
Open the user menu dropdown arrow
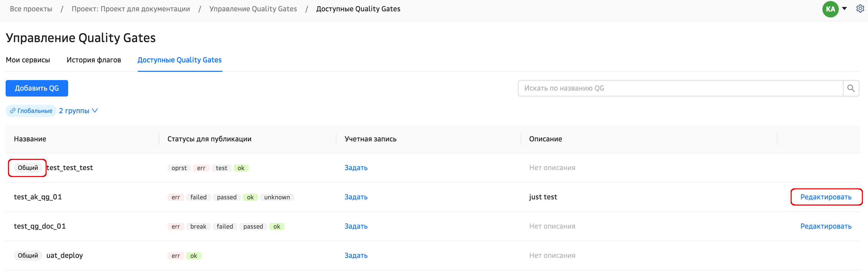844,9
